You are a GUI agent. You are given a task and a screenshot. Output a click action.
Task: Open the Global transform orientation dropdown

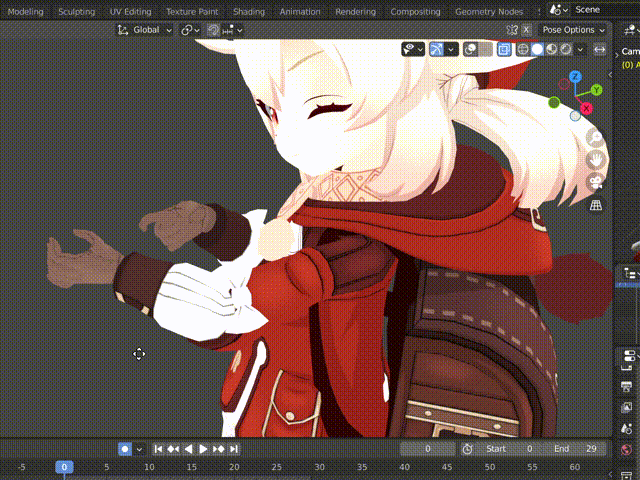pos(144,30)
